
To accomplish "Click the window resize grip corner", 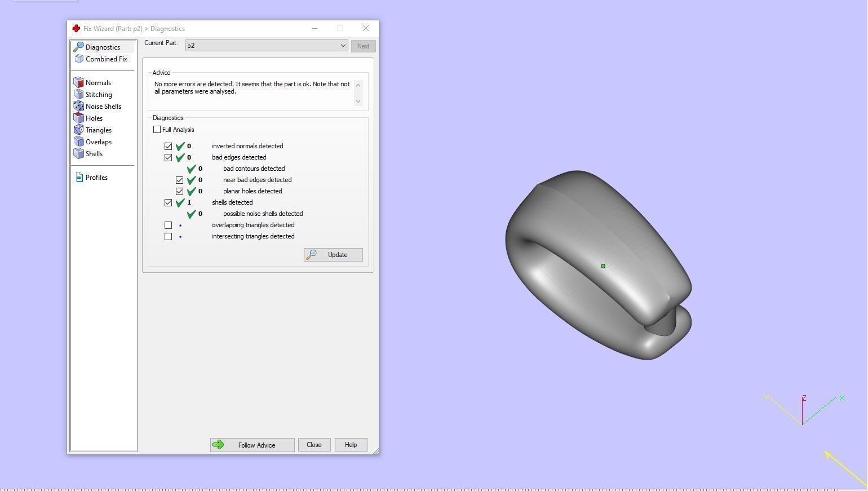I will coord(375,451).
